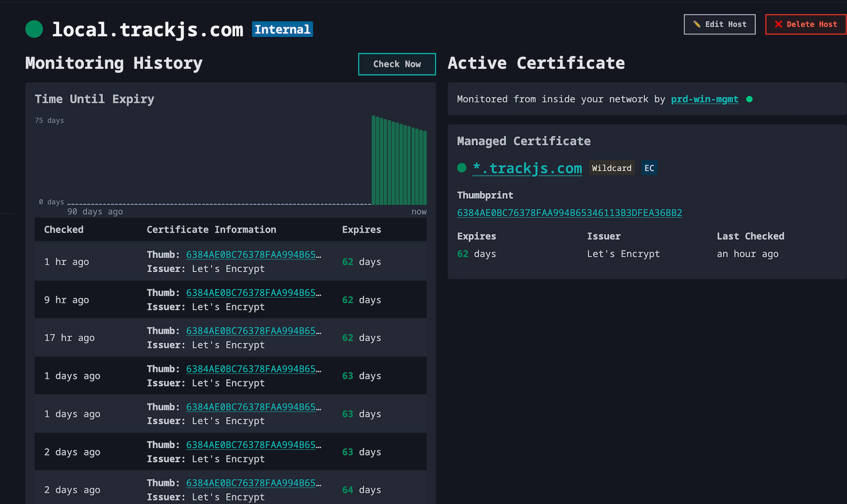Open the *.trackjs.com managed certificate link
Viewport: 847px width, 504px height.
[x=527, y=168]
